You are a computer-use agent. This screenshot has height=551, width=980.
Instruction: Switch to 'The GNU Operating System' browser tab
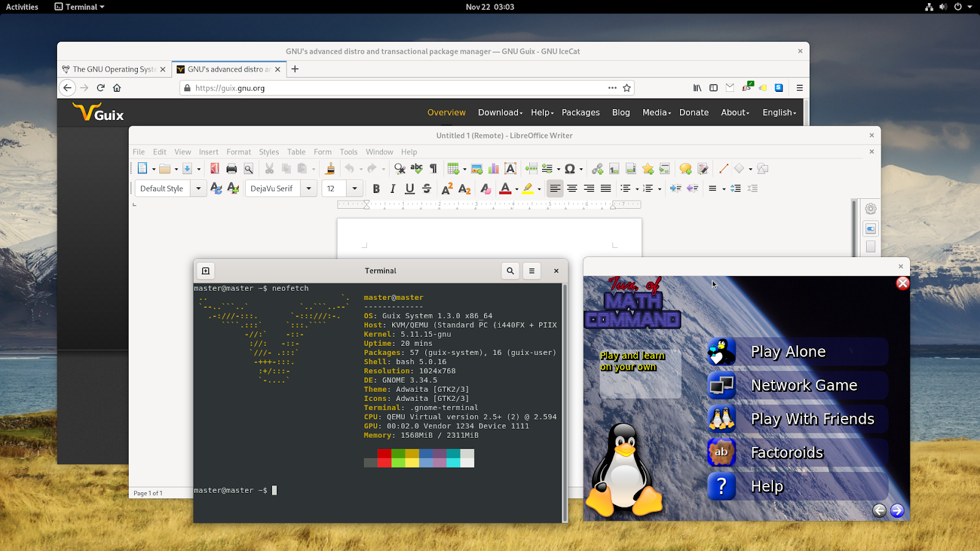point(114,69)
